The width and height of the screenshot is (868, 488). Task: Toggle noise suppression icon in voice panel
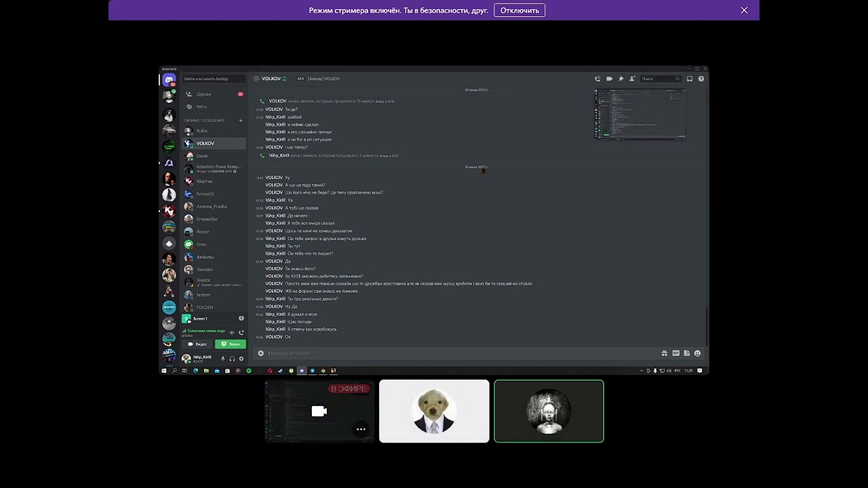click(232, 332)
